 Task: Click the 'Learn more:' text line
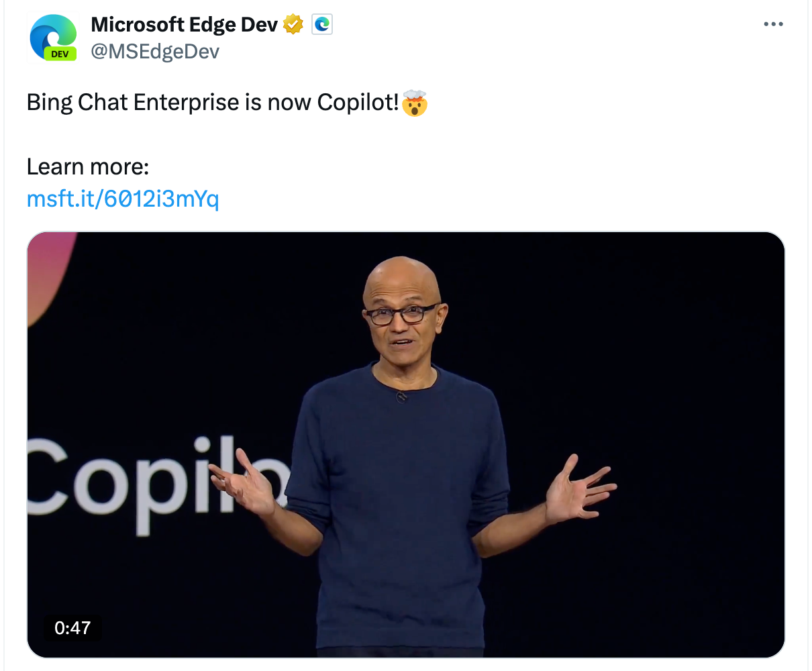pyautogui.click(x=88, y=166)
